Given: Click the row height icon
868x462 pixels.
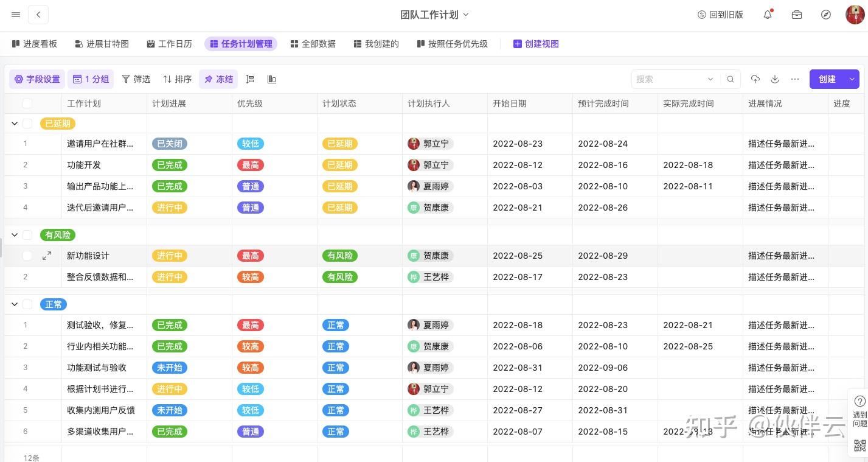Looking at the screenshot, I should [250, 79].
